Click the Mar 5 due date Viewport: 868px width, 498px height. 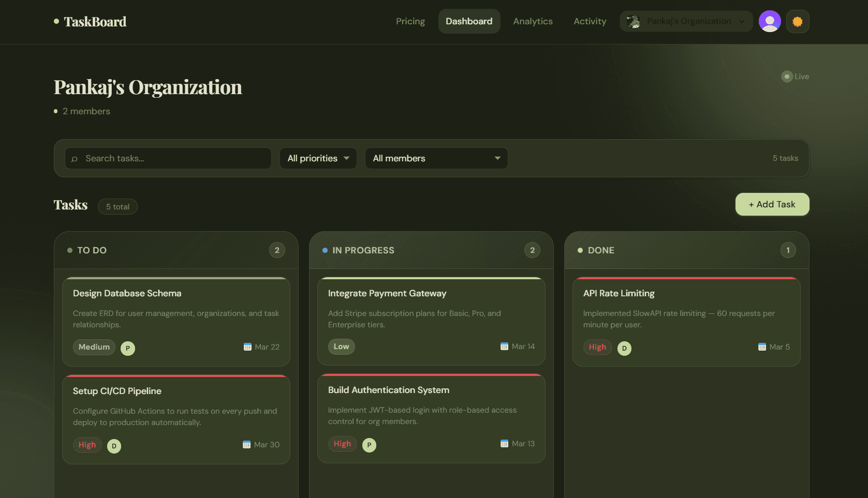pos(779,347)
